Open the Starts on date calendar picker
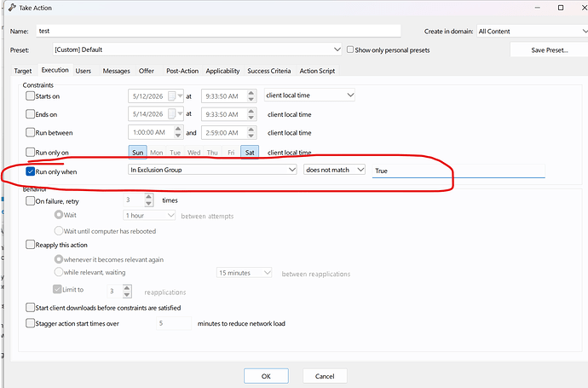Viewport: 588px width, 388px height. (172, 96)
